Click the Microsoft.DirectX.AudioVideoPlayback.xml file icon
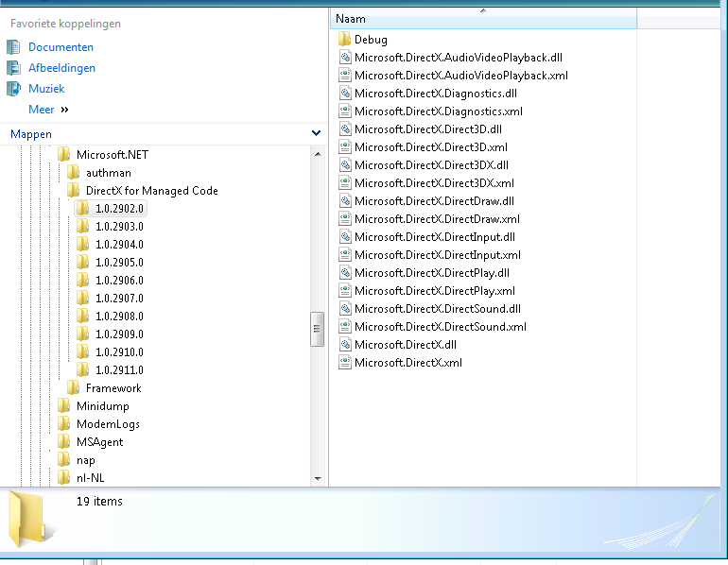 (x=344, y=76)
